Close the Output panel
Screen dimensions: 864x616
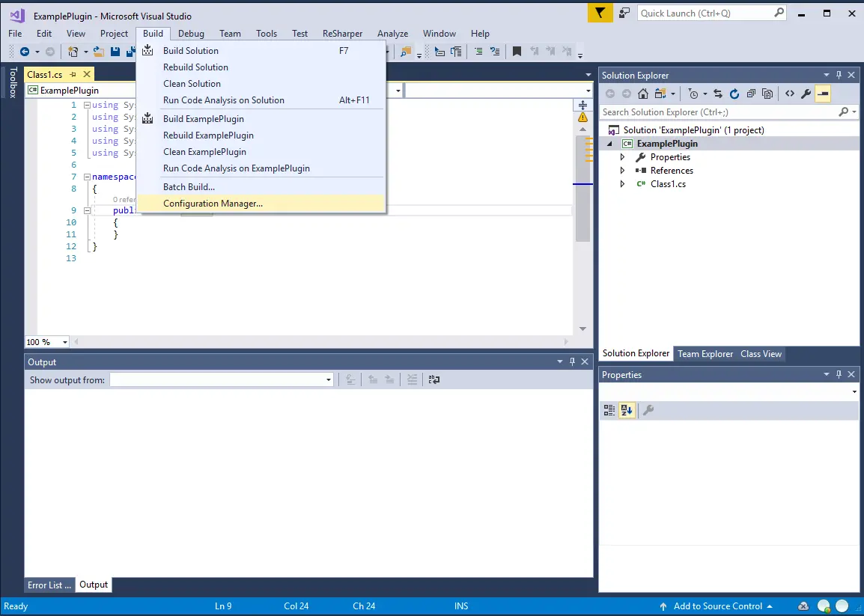(585, 362)
